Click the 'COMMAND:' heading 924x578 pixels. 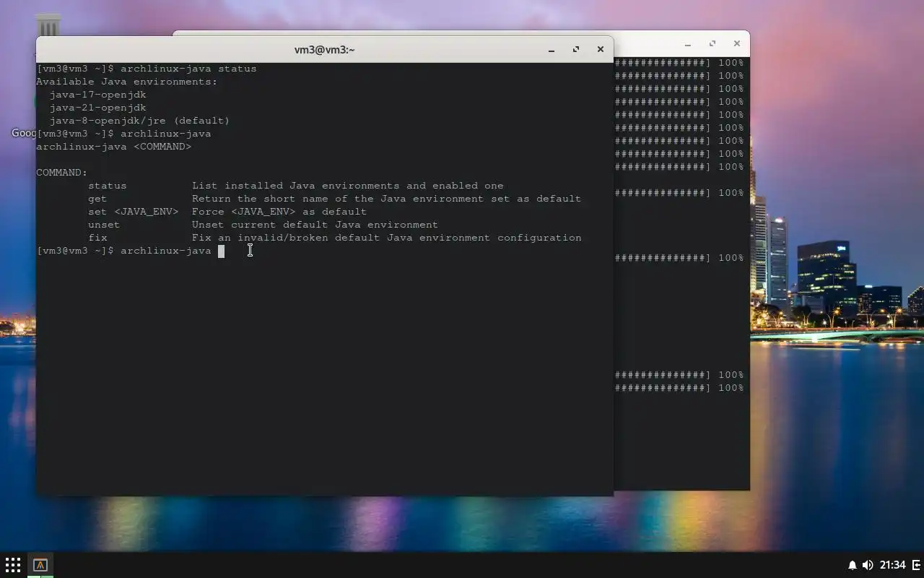[x=61, y=173]
